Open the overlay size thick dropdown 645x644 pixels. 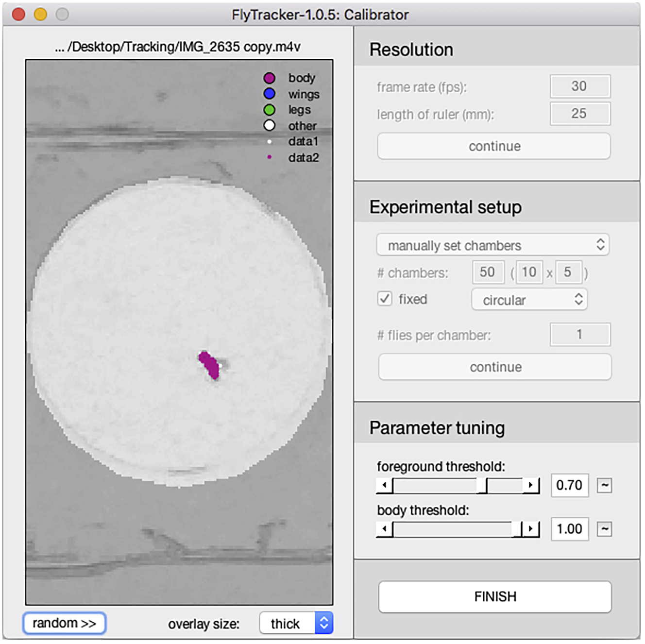[296, 623]
